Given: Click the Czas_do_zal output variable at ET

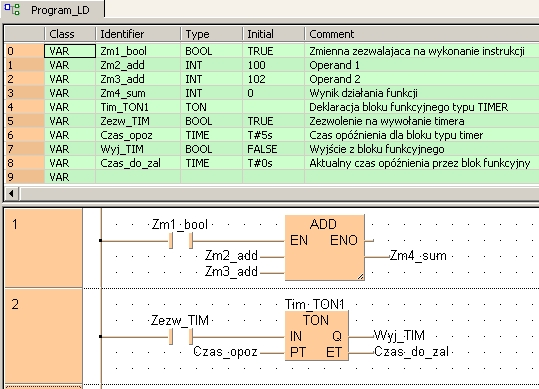Looking at the screenshot, I should 411,352.
